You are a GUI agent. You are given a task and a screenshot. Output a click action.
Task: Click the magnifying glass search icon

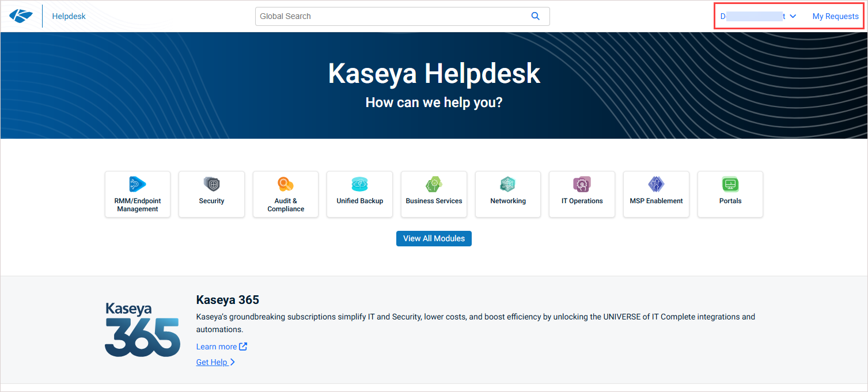coord(535,16)
